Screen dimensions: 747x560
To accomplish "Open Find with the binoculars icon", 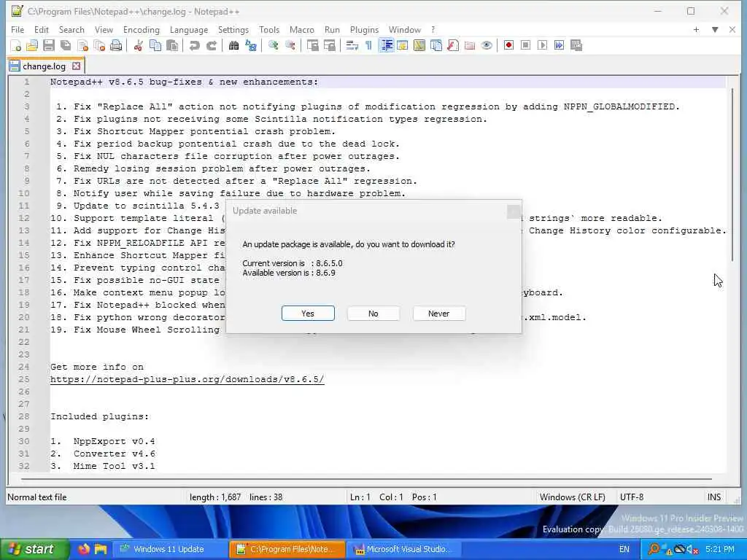I will (233, 46).
